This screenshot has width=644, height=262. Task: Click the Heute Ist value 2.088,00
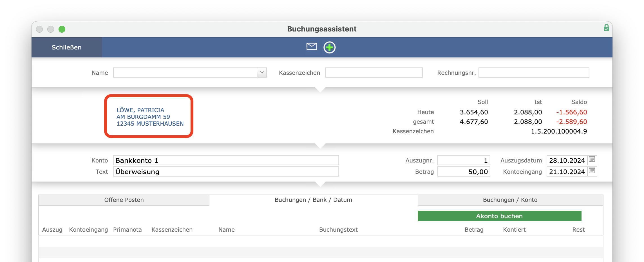pos(528,112)
